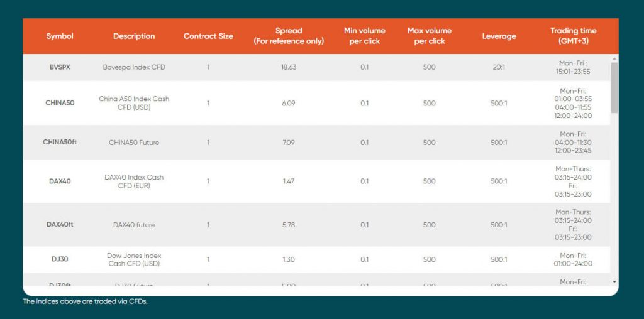Click the Description column header
The height and width of the screenshot is (319, 644).
pyautogui.click(x=134, y=36)
